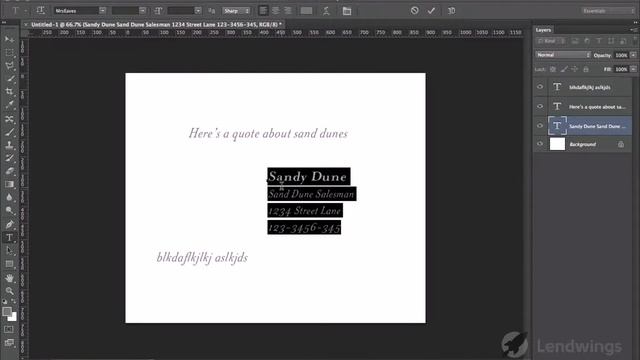Screen dimensions: 640x360
Task: Select the Brush tool
Action: click(x=9, y=132)
